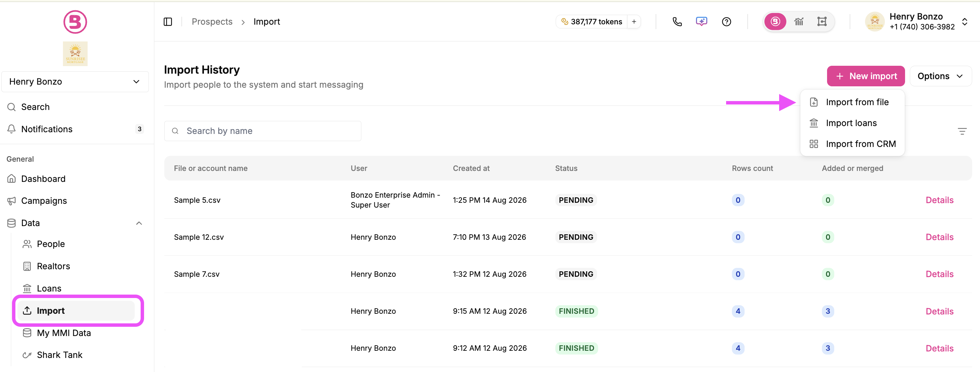This screenshot has width=980, height=372.
Task: Click the Import loans bank icon
Action: pyautogui.click(x=813, y=123)
